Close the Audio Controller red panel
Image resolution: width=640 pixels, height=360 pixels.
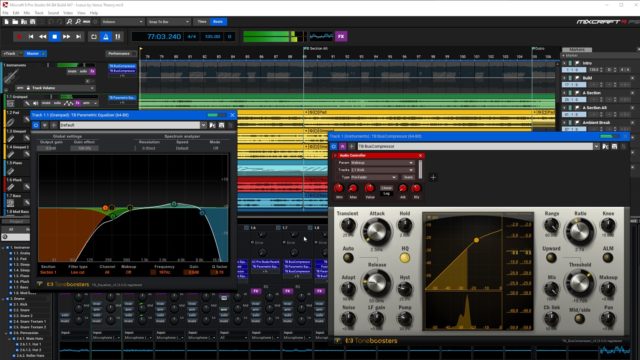[x=420, y=156]
